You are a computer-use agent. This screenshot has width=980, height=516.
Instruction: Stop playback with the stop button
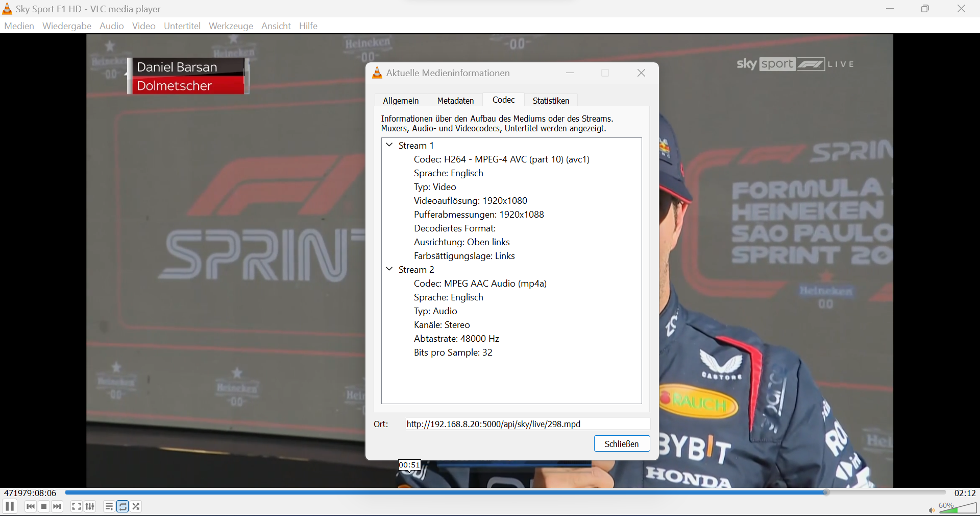(44, 506)
